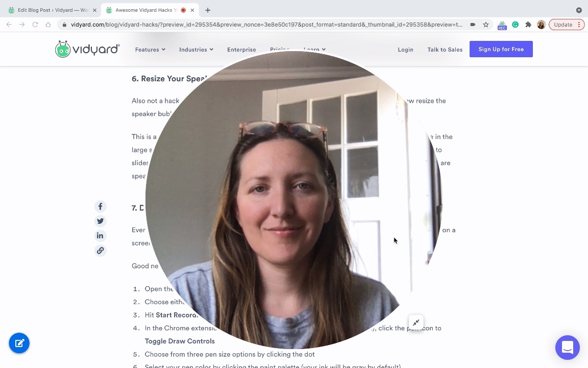This screenshot has width=588, height=368.
Task: Open a new browser tab
Action: (207, 10)
